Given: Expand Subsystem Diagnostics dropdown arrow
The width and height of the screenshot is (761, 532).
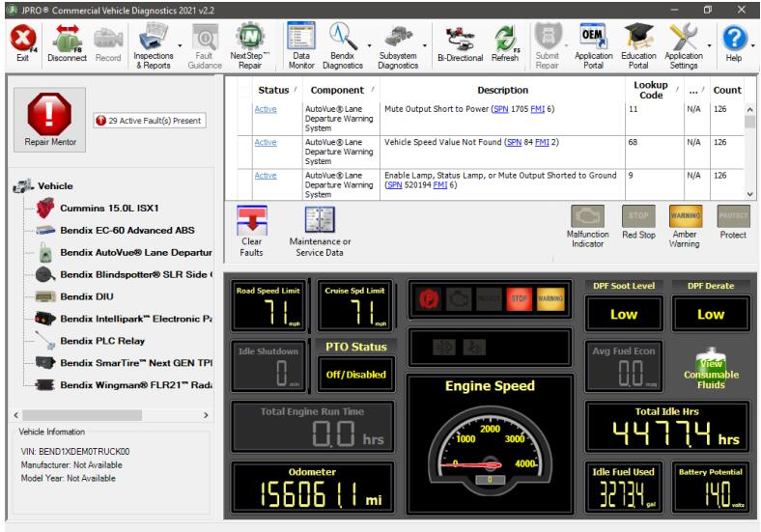Looking at the screenshot, I should 425,46.
